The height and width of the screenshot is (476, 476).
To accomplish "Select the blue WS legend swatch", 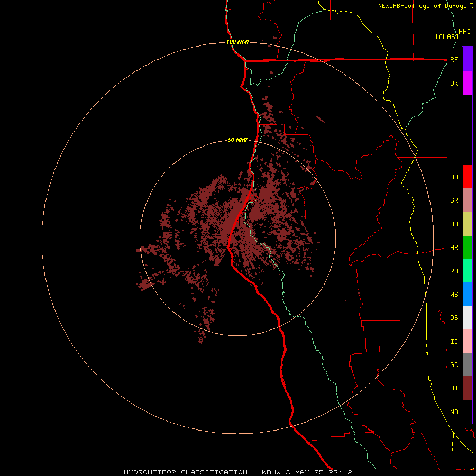I will [467, 294].
